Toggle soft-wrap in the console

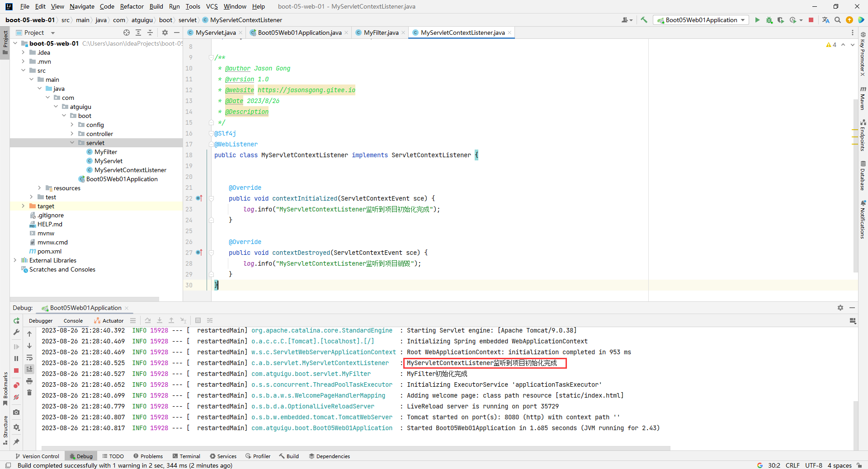29,357
